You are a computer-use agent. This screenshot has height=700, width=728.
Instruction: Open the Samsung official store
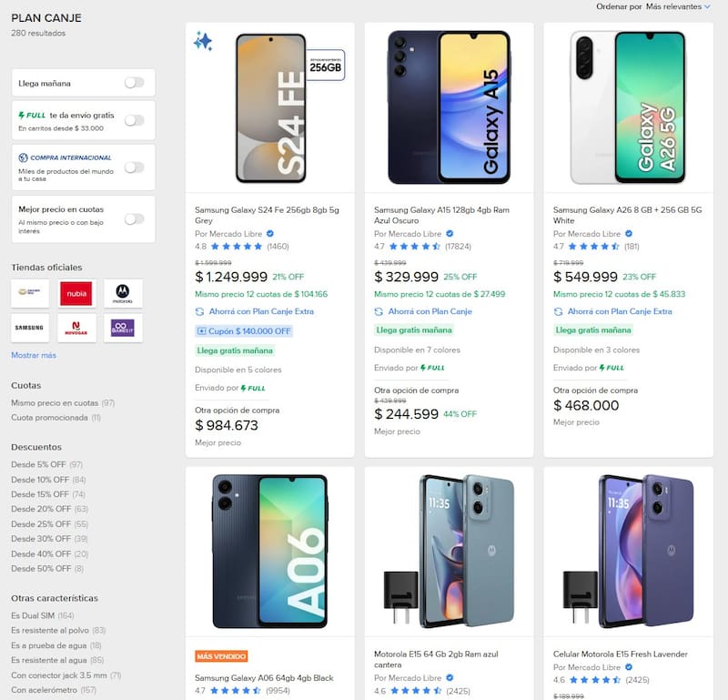pyautogui.click(x=28, y=327)
